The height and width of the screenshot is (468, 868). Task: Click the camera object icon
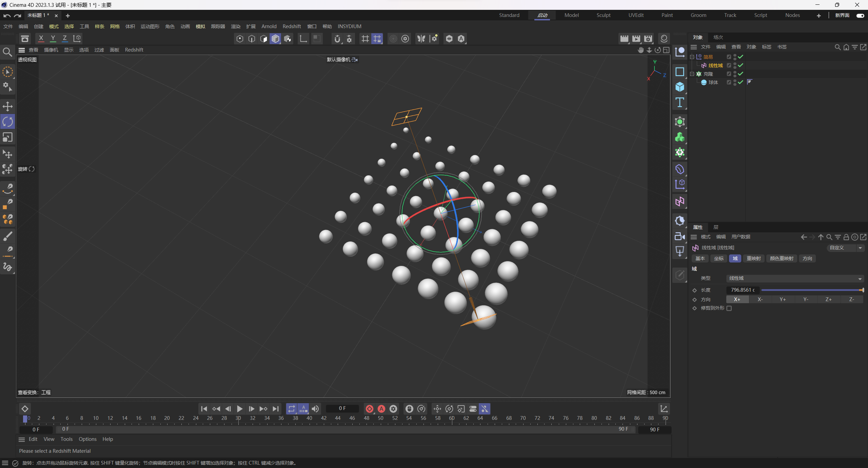pyautogui.click(x=679, y=236)
